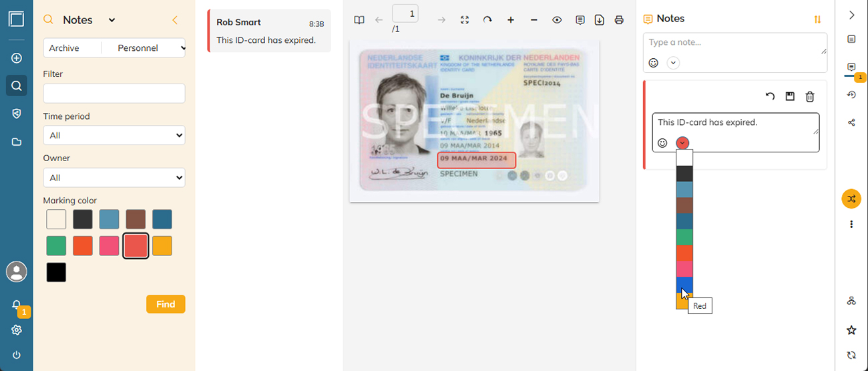This screenshot has height=371, width=868.
Task: Rotate the document clockwise
Action: [487, 20]
